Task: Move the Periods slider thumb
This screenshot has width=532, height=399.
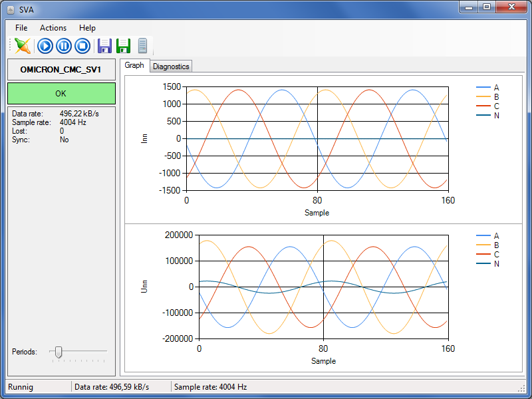Action: (59, 352)
